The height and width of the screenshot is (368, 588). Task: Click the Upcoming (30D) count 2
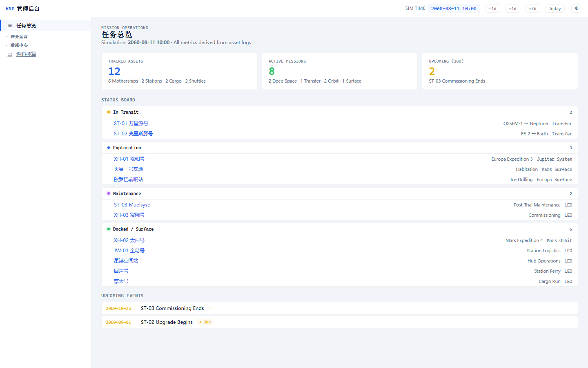point(432,71)
